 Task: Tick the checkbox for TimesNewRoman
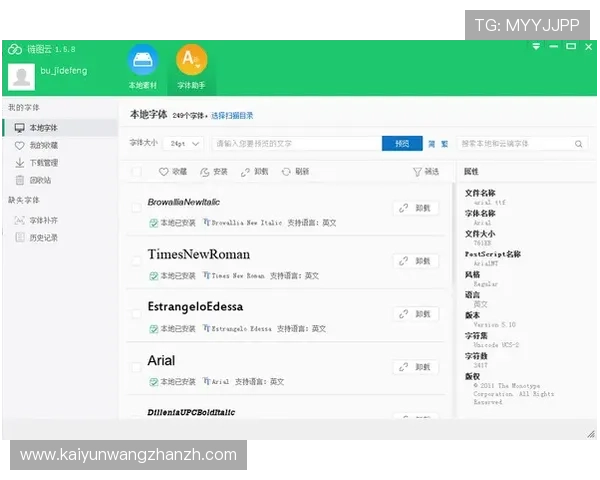137,261
